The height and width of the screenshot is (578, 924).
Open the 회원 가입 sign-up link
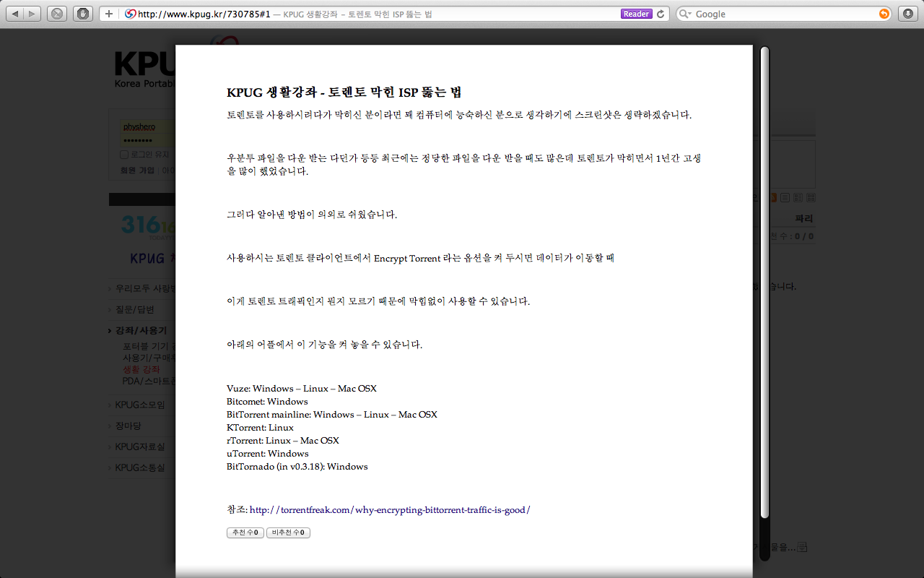[x=137, y=171]
